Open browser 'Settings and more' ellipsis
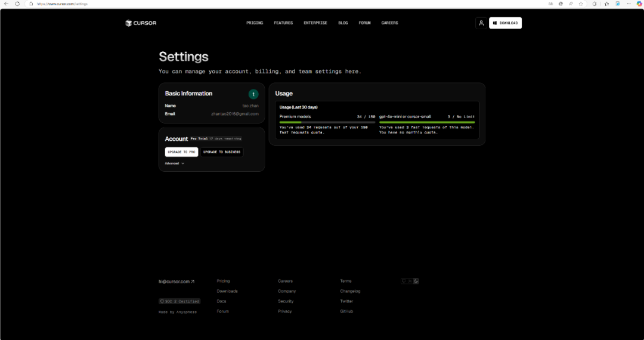The width and height of the screenshot is (644, 340). pos(629,4)
